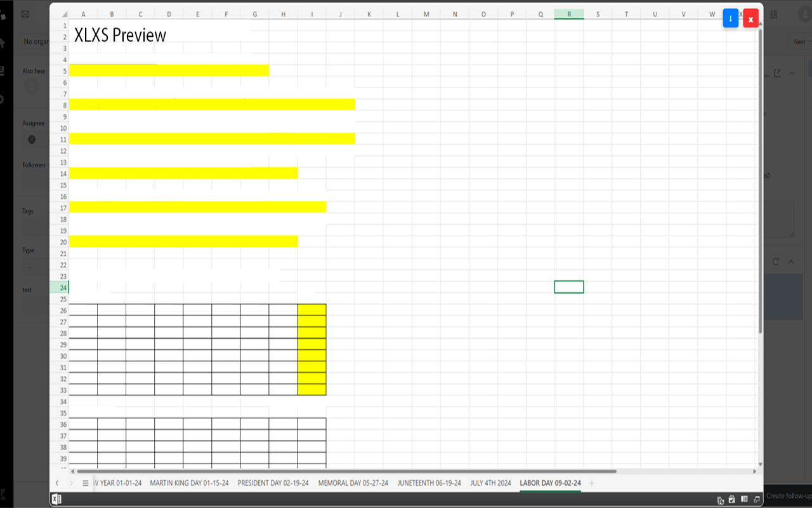Select row 33 header

(59, 390)
